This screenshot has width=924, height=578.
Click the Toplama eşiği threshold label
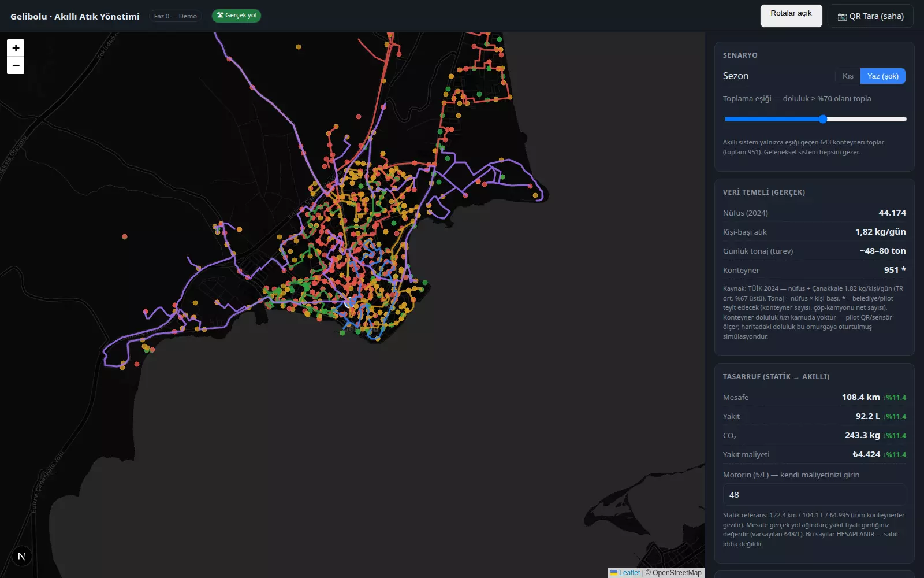pyautogui.click(x=797, y=99)
